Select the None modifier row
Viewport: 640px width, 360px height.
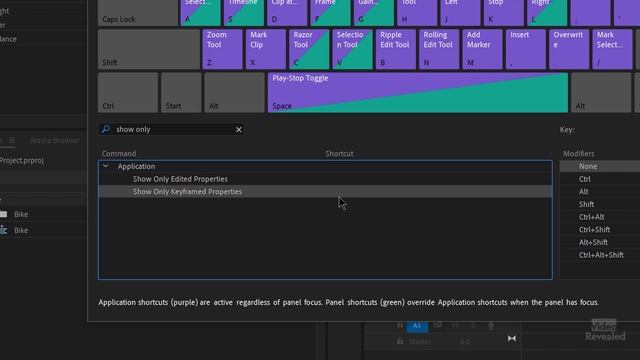600,166
